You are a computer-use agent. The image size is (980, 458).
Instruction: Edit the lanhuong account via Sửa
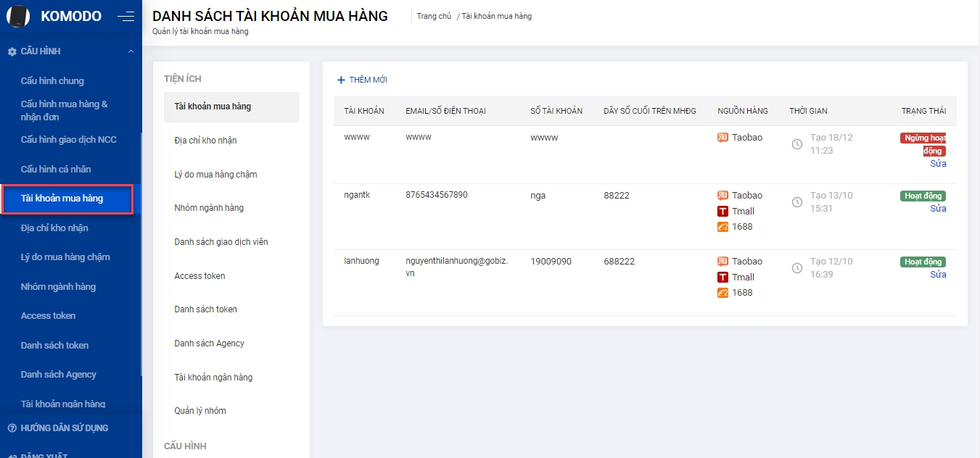tap(938, 275)
